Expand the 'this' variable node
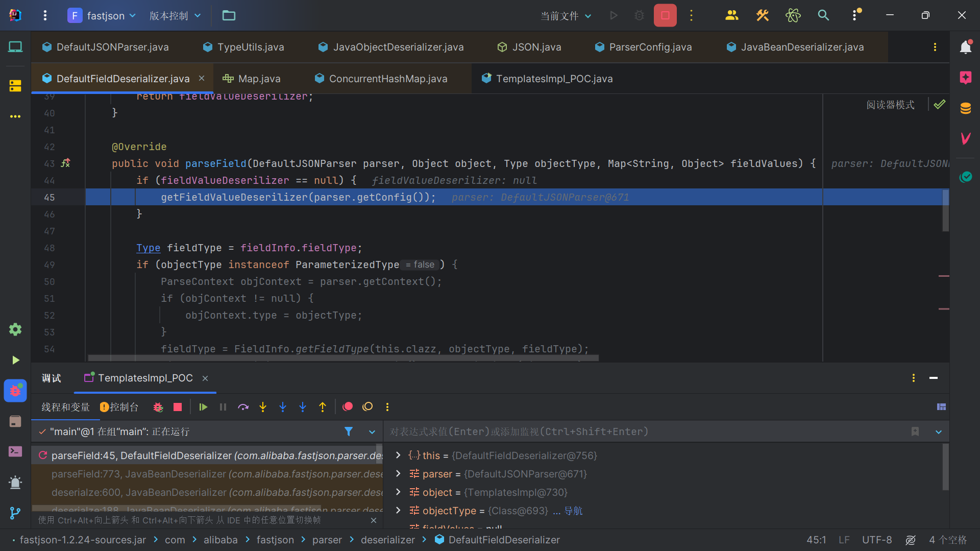 click(x=398, y=455)
